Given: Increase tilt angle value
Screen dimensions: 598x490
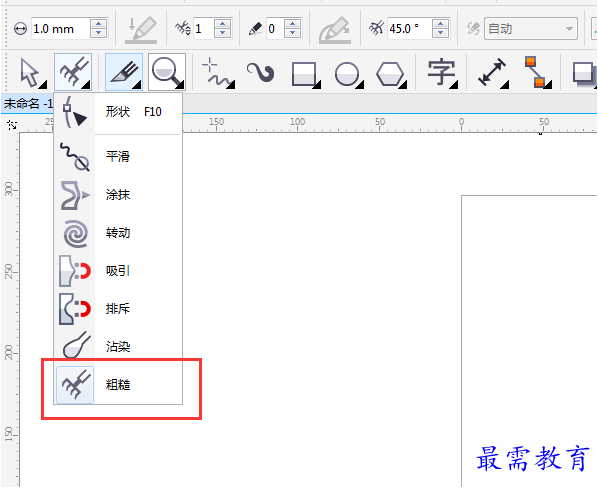Looking at the screenshot, I should pos(440,24).
